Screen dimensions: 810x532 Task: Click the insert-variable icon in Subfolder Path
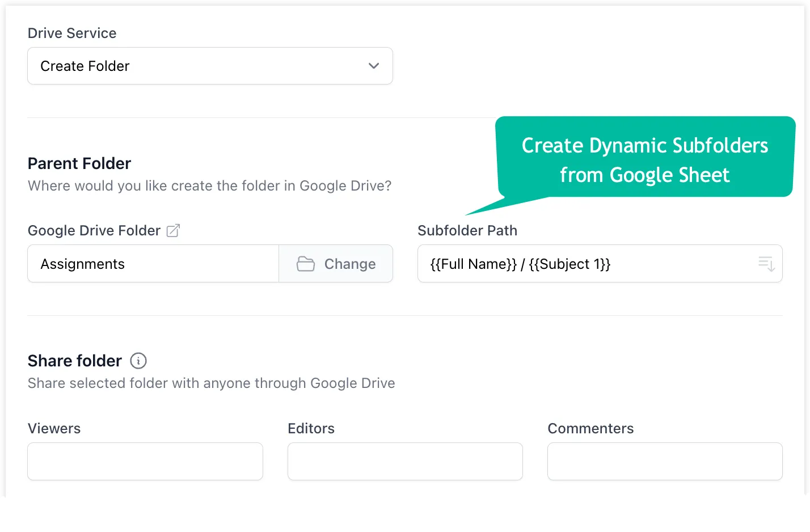766,264
